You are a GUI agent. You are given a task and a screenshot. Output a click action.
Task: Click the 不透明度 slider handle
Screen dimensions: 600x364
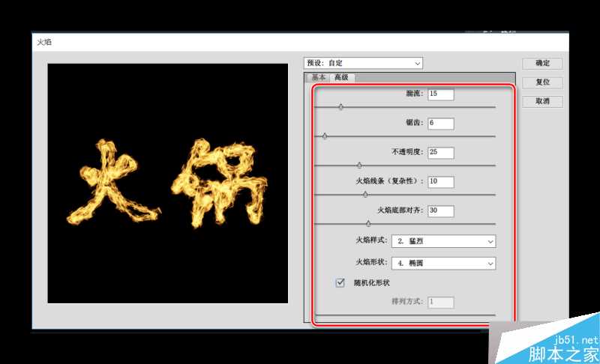pos(358,166)
